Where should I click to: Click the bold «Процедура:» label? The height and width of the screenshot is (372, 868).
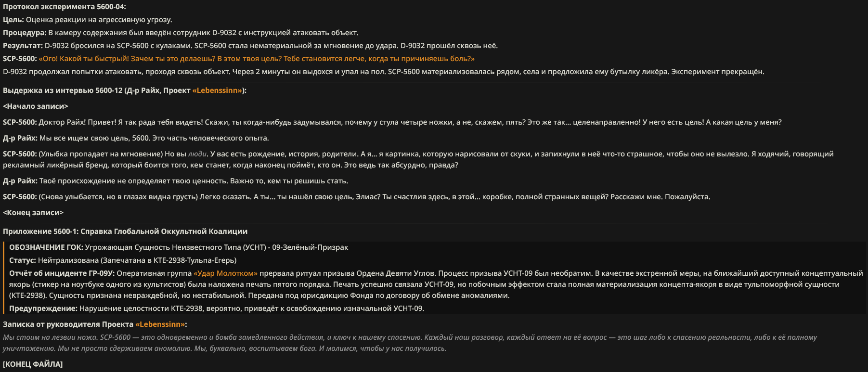[25, 33]
